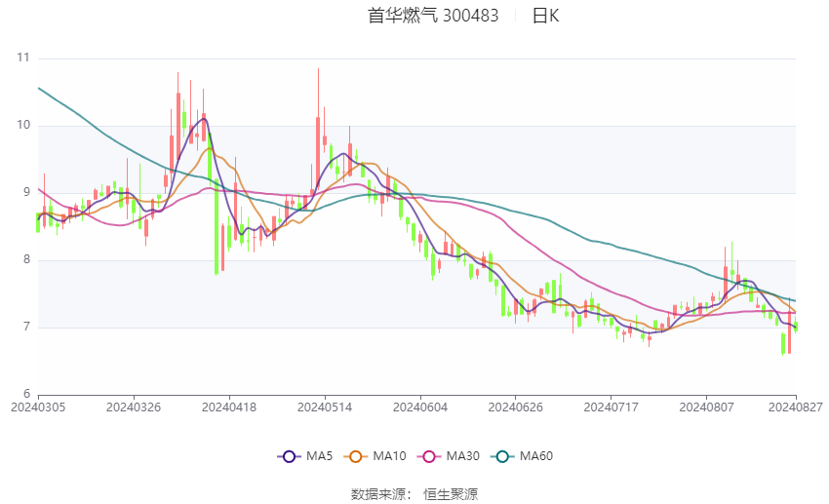Toggle the MA5 legend marker
The height and width of the screenshot is (504, 829).
pos(289,456)
